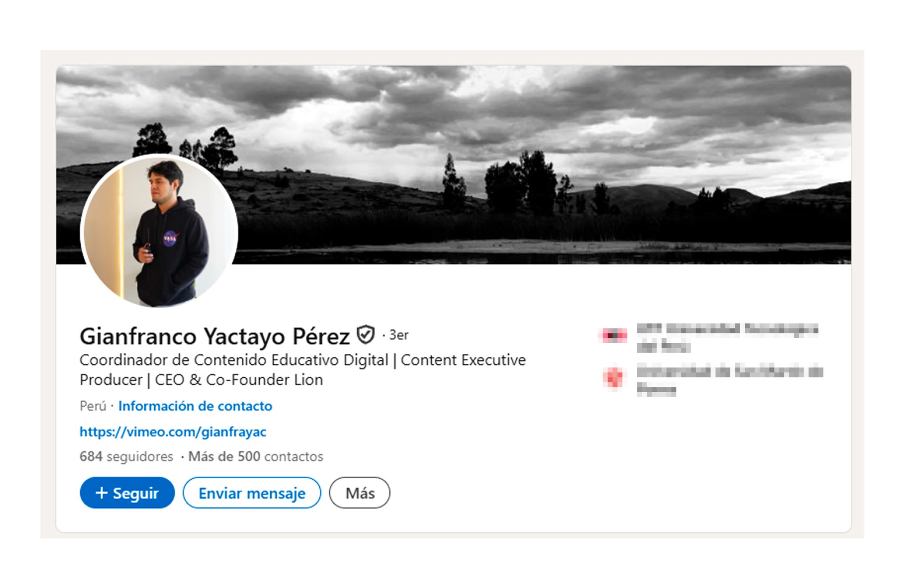The width and height of the screenshot is (905, 588).
Task: Click the Perú location text
Action: [x=93, y=406]
